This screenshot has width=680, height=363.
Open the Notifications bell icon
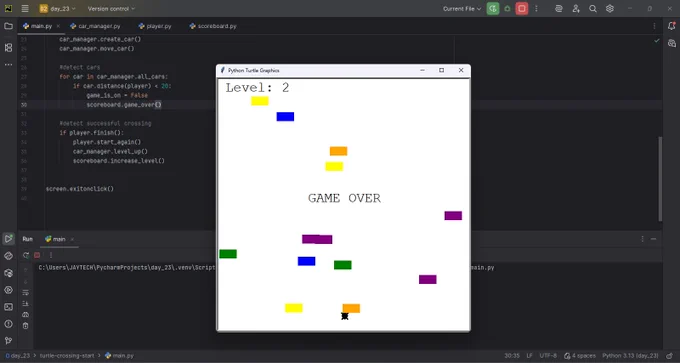671,26
